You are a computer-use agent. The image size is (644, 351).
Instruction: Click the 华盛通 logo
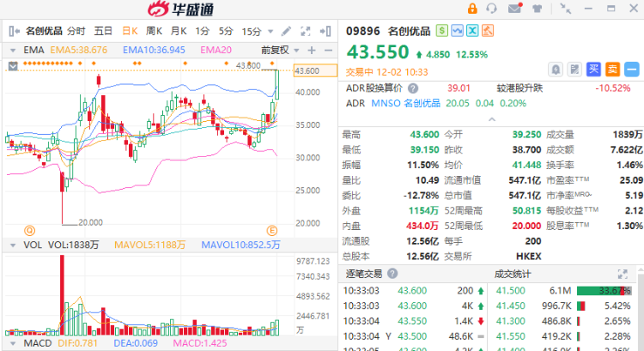180,9
